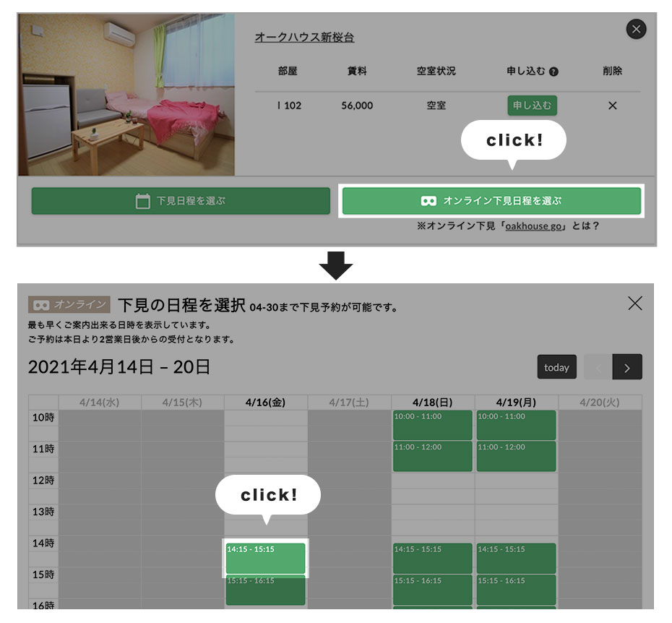
Task: Click the 4/18(日) column header
Action: tap(432, 403)
